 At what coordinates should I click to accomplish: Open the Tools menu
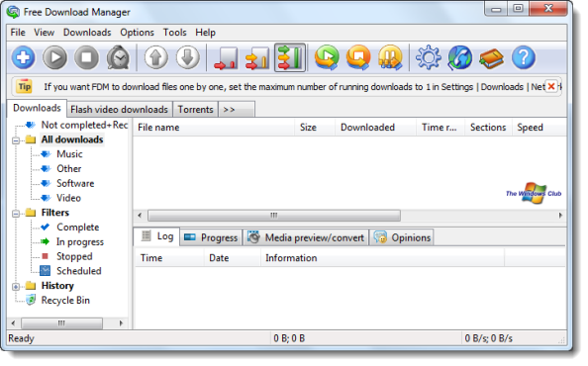coord(174,33)
